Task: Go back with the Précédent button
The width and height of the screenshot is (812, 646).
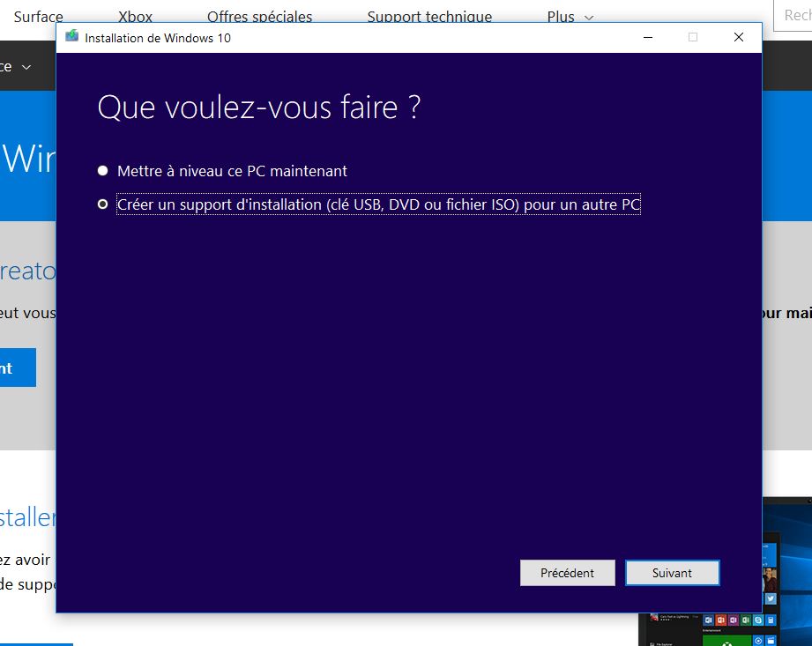Action: [568, 573]
